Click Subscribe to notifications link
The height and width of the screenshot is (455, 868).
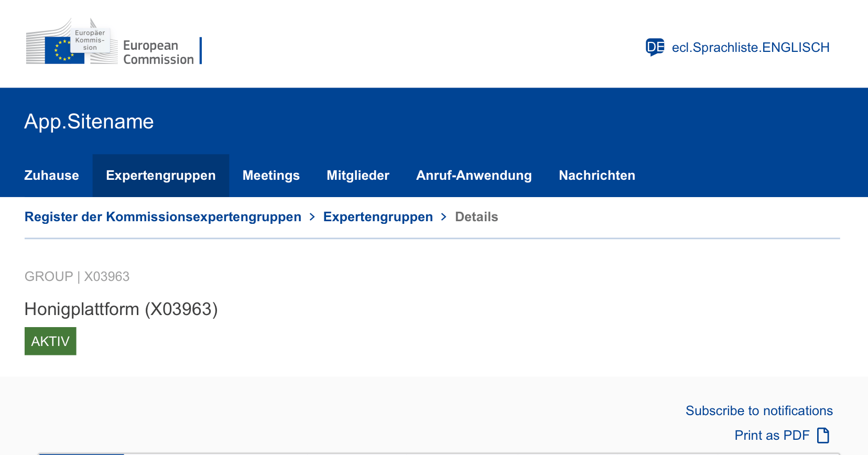(759, 411)
